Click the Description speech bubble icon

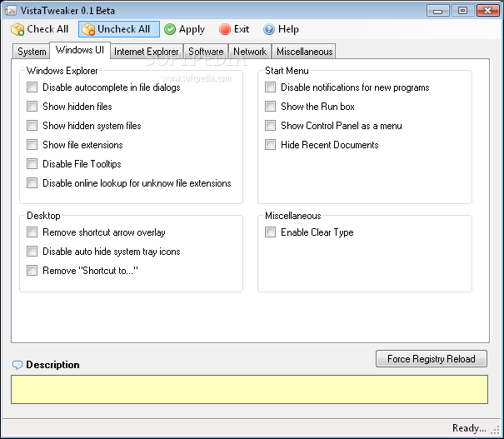[17, 365]
